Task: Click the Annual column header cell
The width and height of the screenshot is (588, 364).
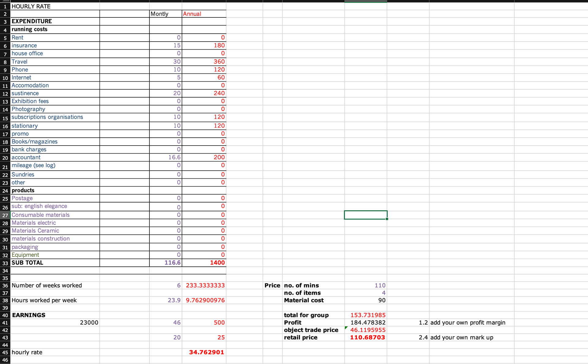Action: point(204,14)
